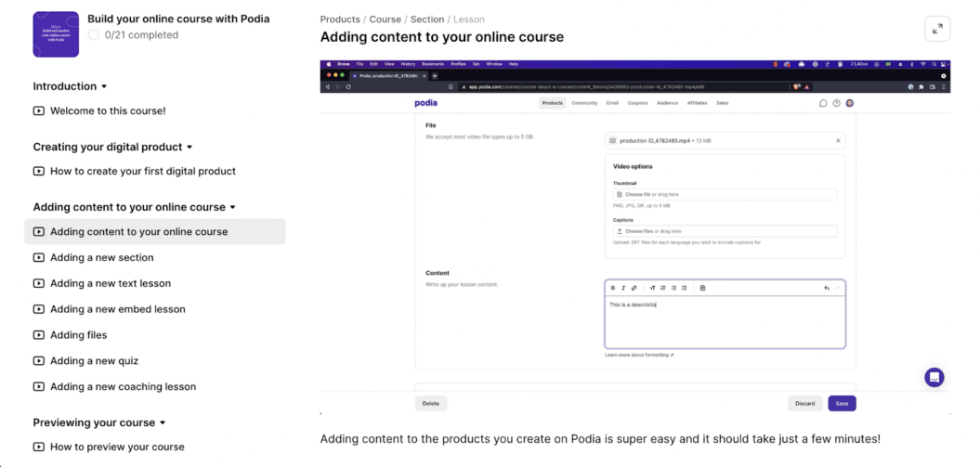Click the Wi-Fi status icon in menu bar

(923, 64)
